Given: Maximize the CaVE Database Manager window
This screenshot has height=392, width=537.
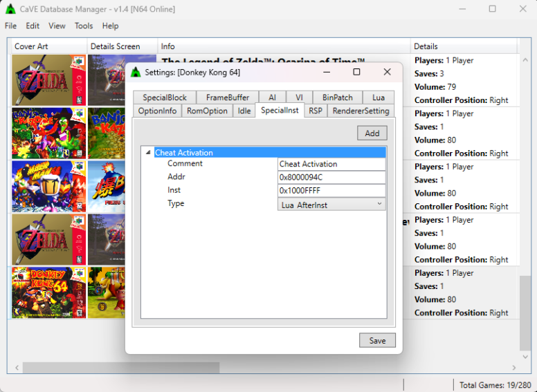Looking at the screenshot, I should pos(492,9).
